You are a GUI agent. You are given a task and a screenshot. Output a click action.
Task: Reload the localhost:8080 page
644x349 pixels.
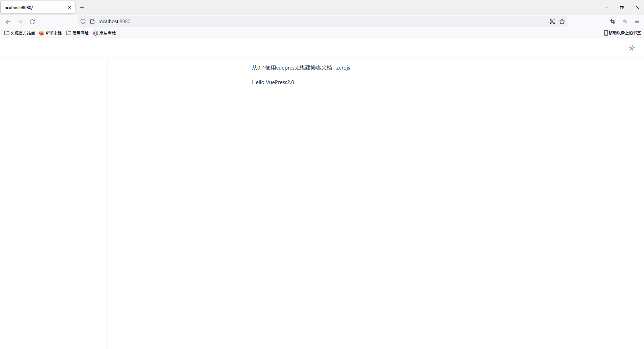click(32, 21)
